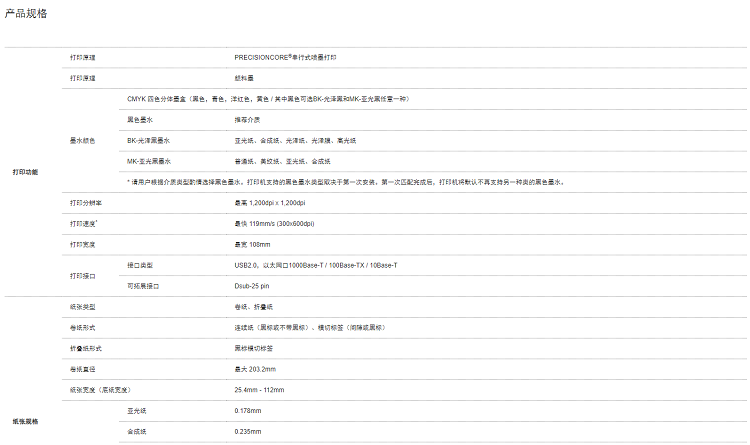Select the 1,200dpi x 1,200dpi value
Viewport: 750px width, 445px height.
tap(270, 203)
